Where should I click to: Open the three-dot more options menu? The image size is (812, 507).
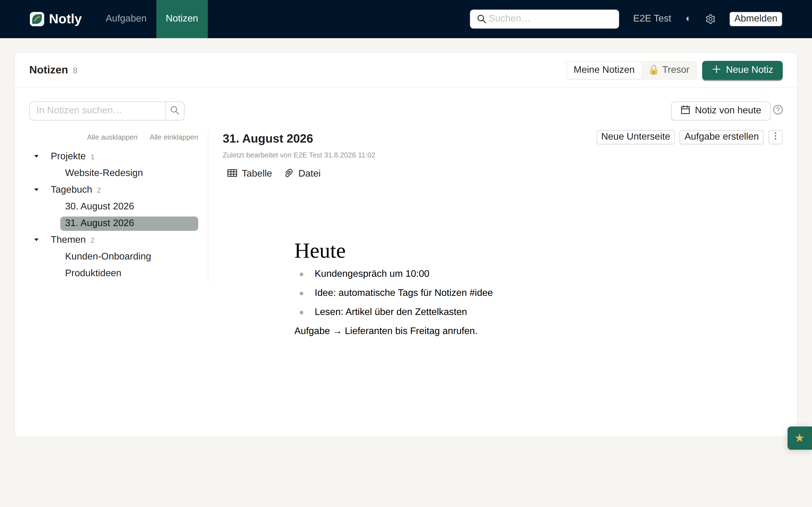(775, 137)
